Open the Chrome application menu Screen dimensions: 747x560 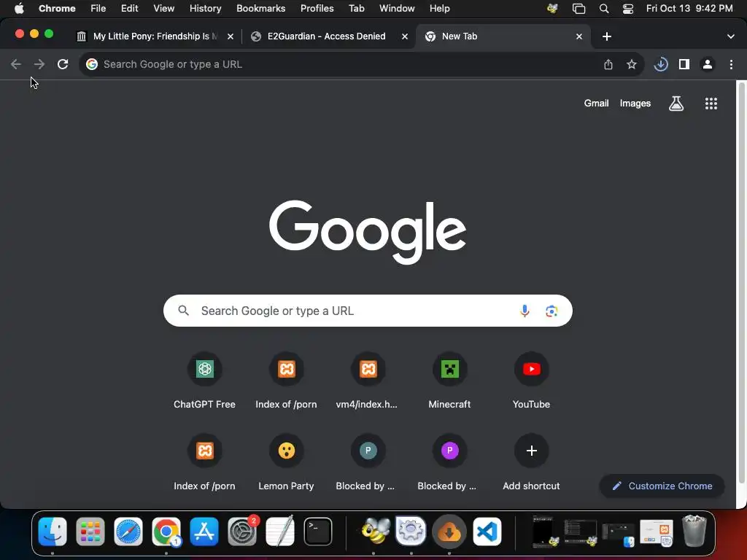point(57,9)
